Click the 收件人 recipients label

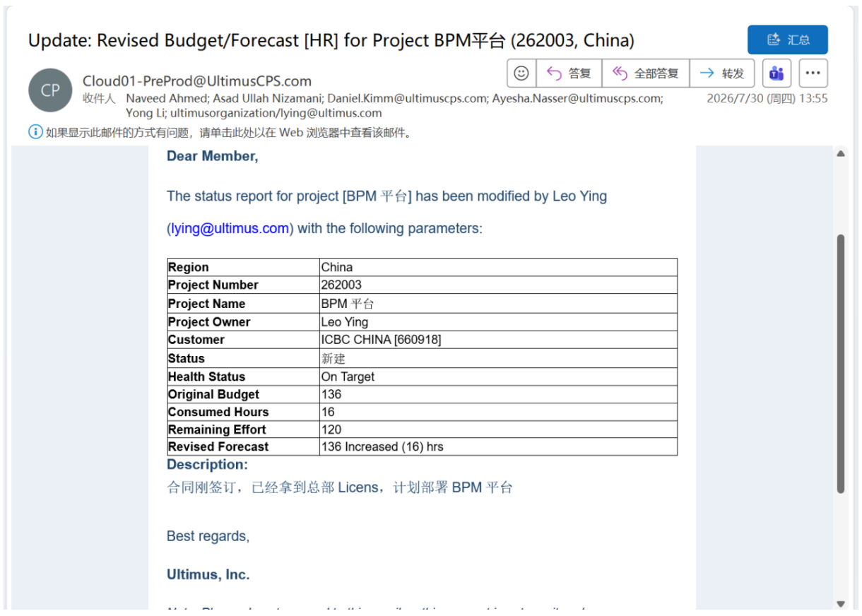coord(99,99)
